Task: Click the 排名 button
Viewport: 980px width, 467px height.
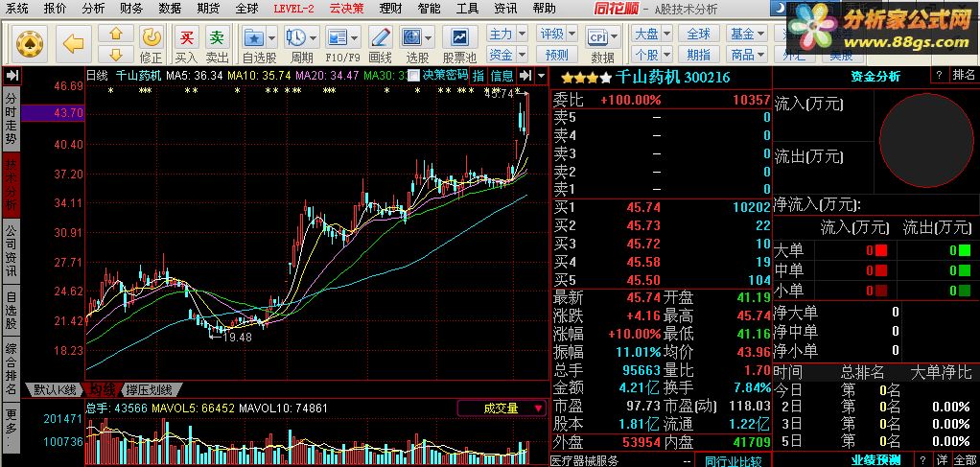Action: pos(963,76)
